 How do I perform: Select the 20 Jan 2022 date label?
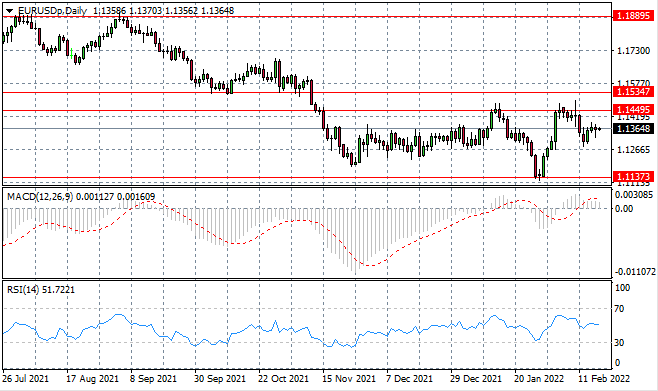click(x=539, y=379)
